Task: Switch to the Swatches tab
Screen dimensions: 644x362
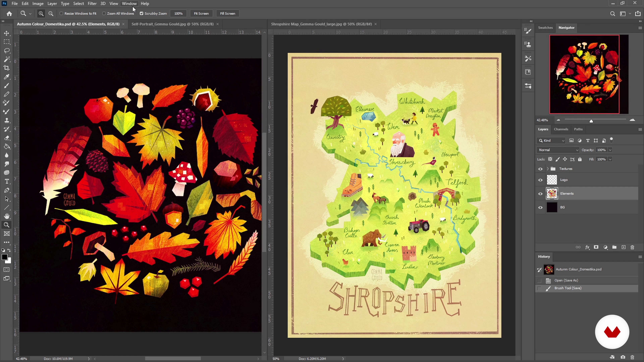Action: (545, 27)
